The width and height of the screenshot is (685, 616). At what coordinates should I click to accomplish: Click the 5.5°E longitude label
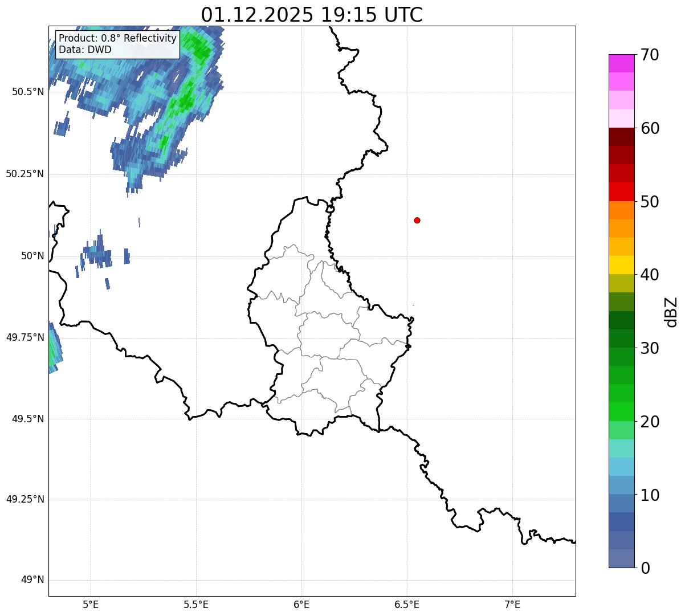[196, 605]
